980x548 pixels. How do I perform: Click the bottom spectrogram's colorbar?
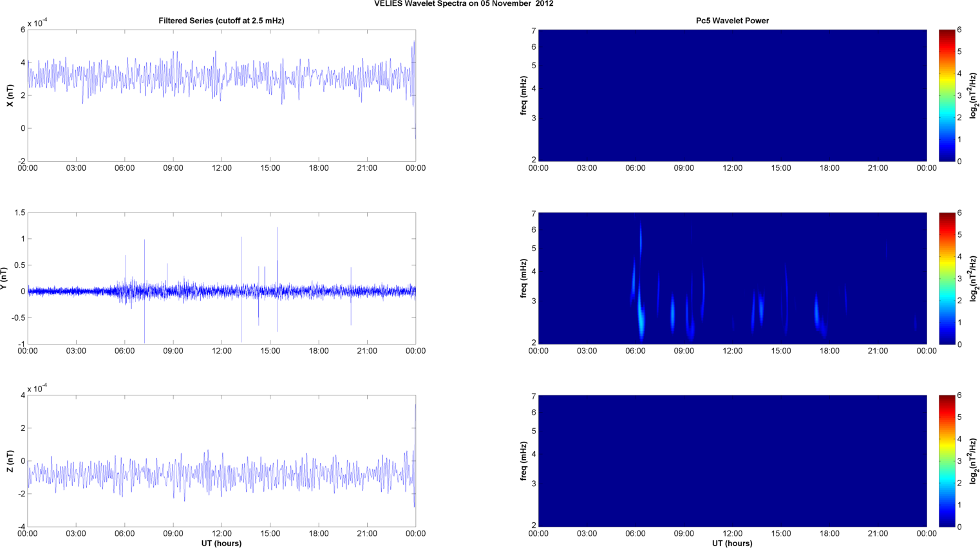947,461
